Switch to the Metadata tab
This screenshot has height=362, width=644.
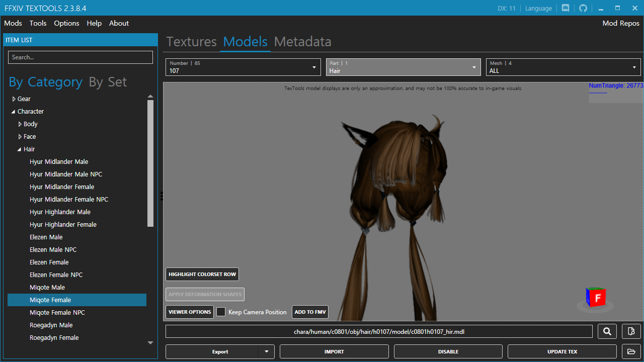302,42
